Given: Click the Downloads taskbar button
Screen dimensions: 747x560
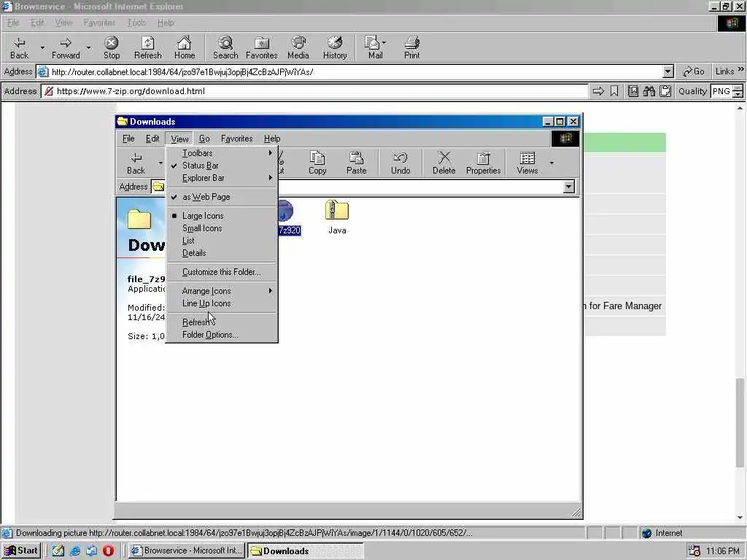Looking at the screenshot, I should (306, 551).
